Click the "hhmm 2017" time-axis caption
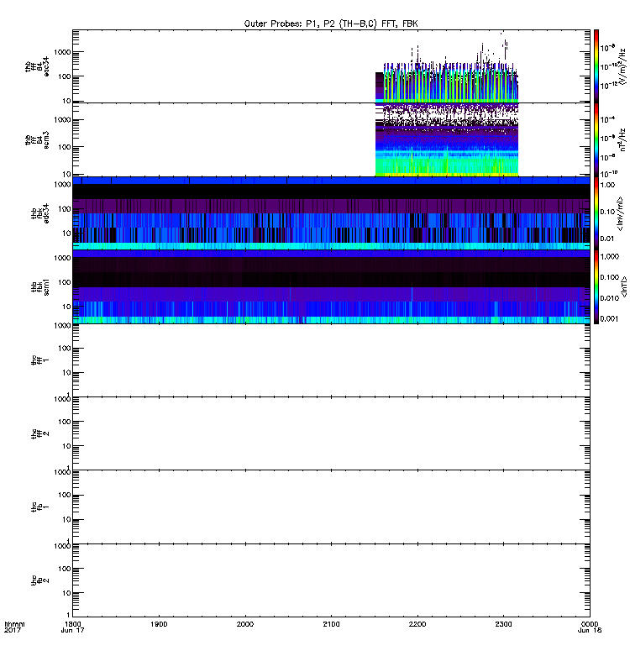The width and height of the screenshot is (630, 672). [14, 627]
